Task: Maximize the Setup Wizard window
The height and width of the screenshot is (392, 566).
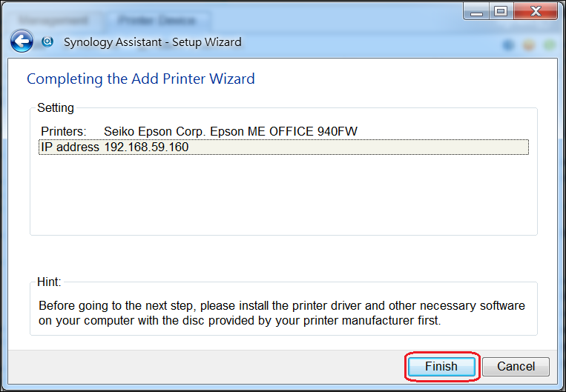Action: tap(501, 12)
